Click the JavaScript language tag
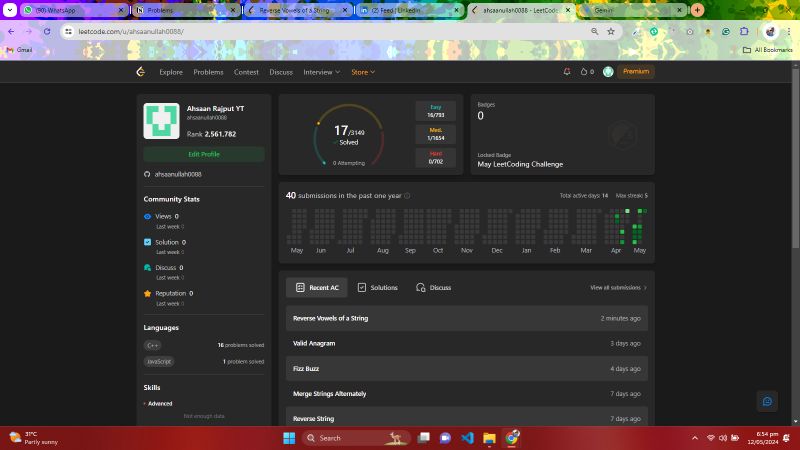800x450 pixels. coord(159,361)
